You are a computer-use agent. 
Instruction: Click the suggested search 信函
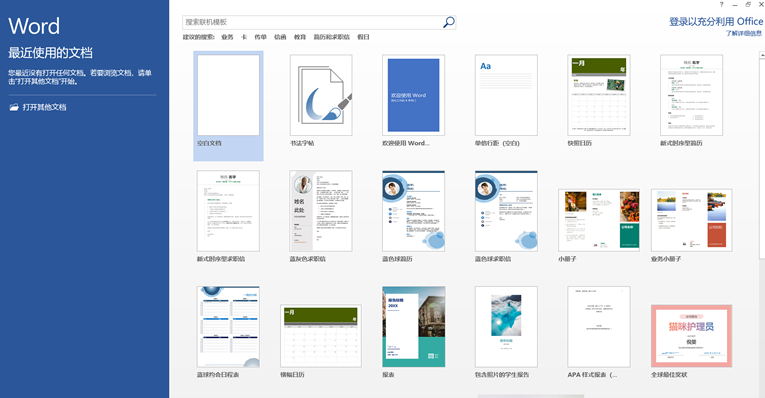tap(280, 37)
